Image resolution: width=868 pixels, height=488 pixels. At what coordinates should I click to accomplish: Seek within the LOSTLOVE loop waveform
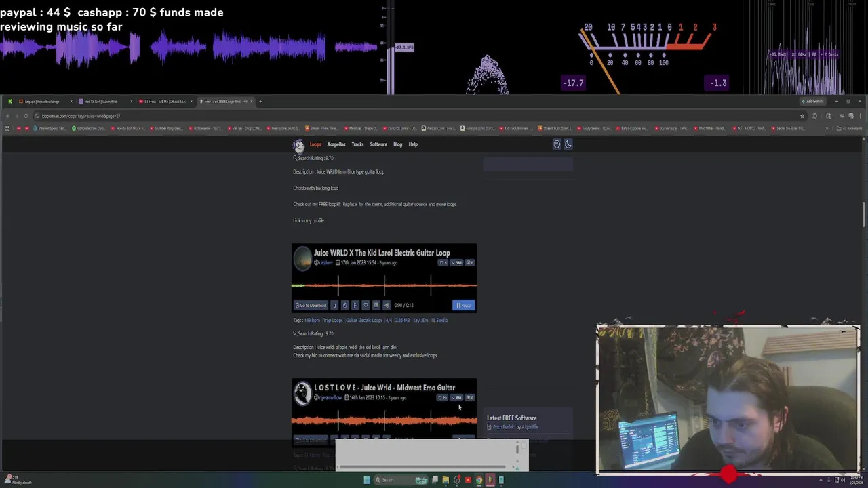pos(384,421)
